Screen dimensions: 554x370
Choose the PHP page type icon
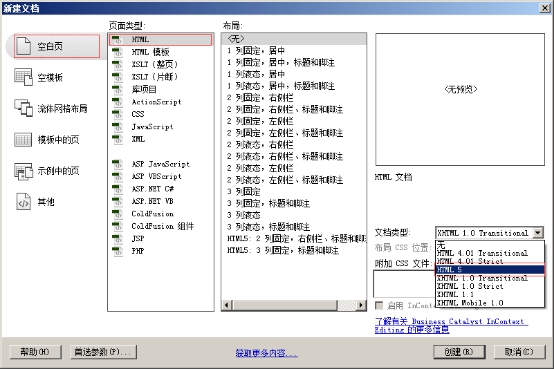117,251
